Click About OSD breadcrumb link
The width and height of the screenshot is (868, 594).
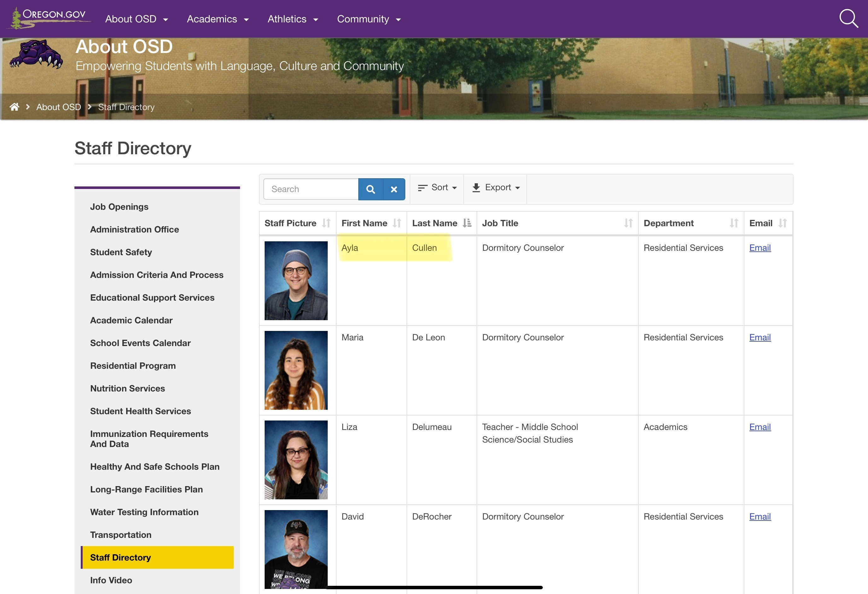[59, 107]
